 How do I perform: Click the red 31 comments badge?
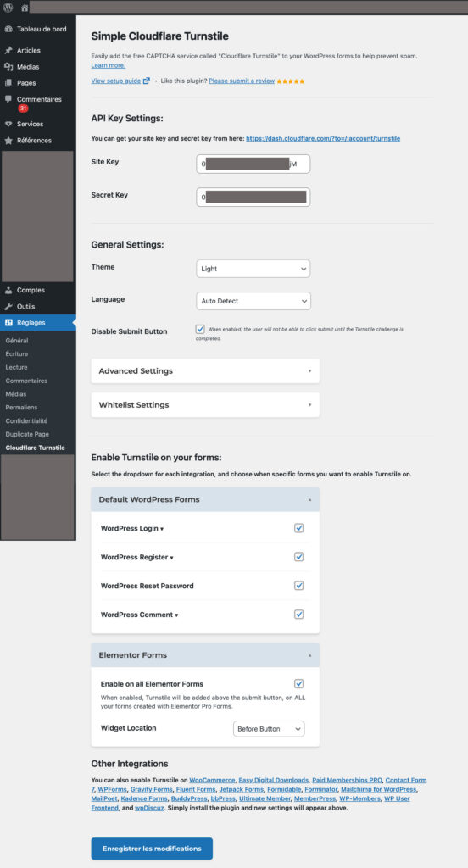pyautogui.click(x=23, y=108)
